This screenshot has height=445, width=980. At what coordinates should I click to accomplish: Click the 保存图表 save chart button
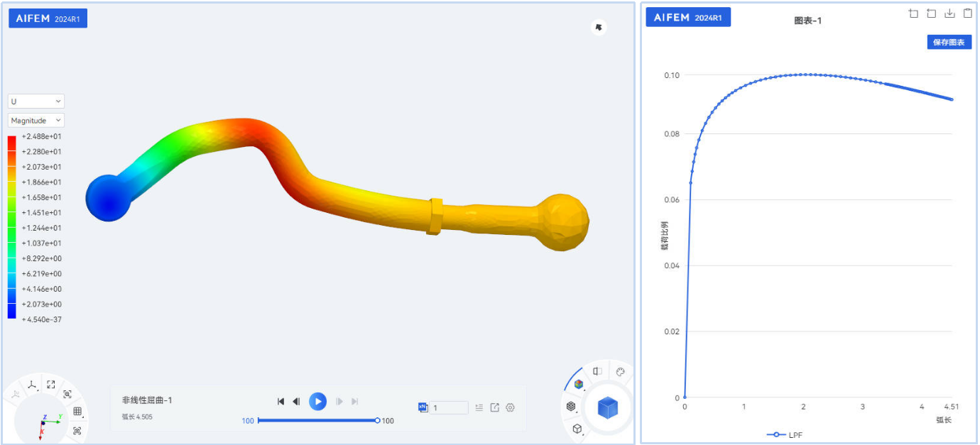coord(949,42)
